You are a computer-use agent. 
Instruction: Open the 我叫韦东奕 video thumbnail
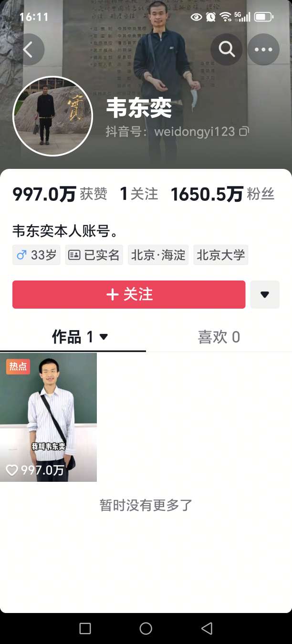(48, 417)
